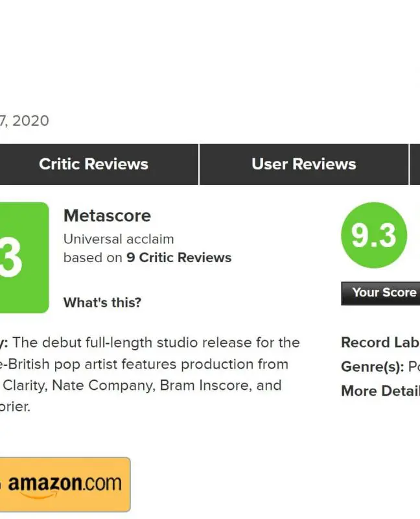
Task: Click the green Metascore number box
Action: (23, 258)
